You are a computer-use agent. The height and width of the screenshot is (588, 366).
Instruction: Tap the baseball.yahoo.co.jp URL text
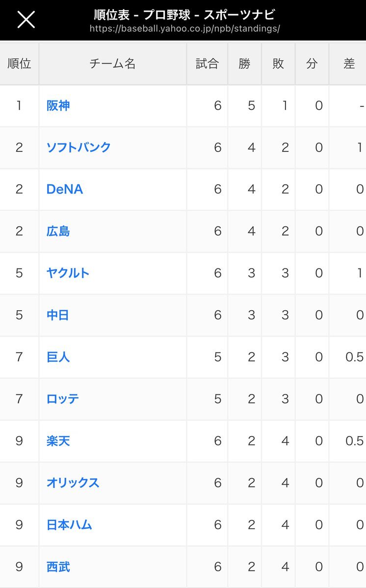184,29
